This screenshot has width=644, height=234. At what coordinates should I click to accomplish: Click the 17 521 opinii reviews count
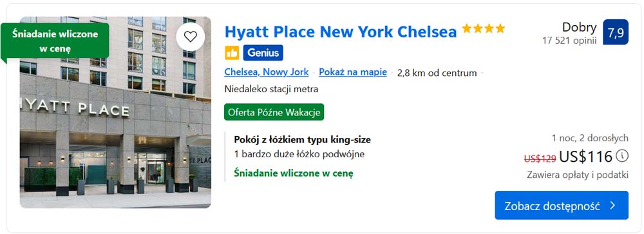coord(569,41)
